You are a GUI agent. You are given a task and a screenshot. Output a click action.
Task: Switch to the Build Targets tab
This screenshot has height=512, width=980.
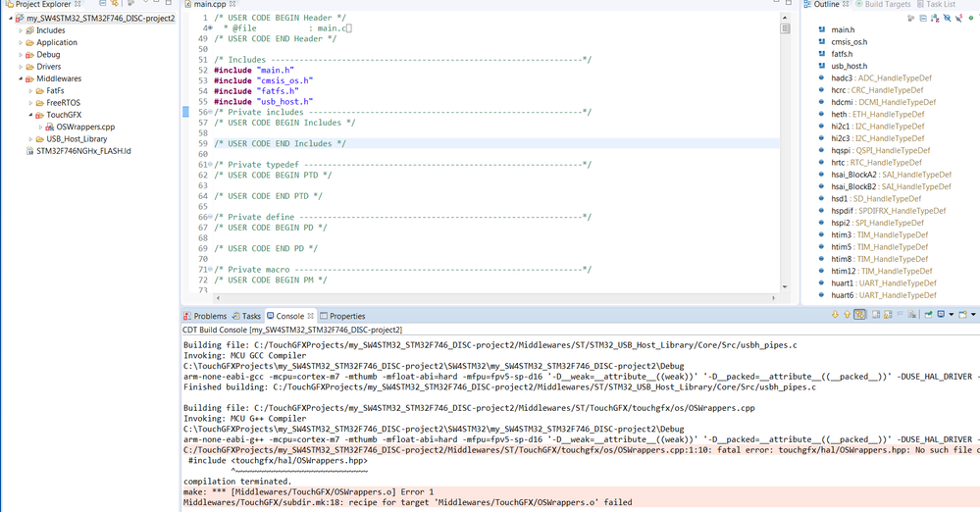point(882,4)
